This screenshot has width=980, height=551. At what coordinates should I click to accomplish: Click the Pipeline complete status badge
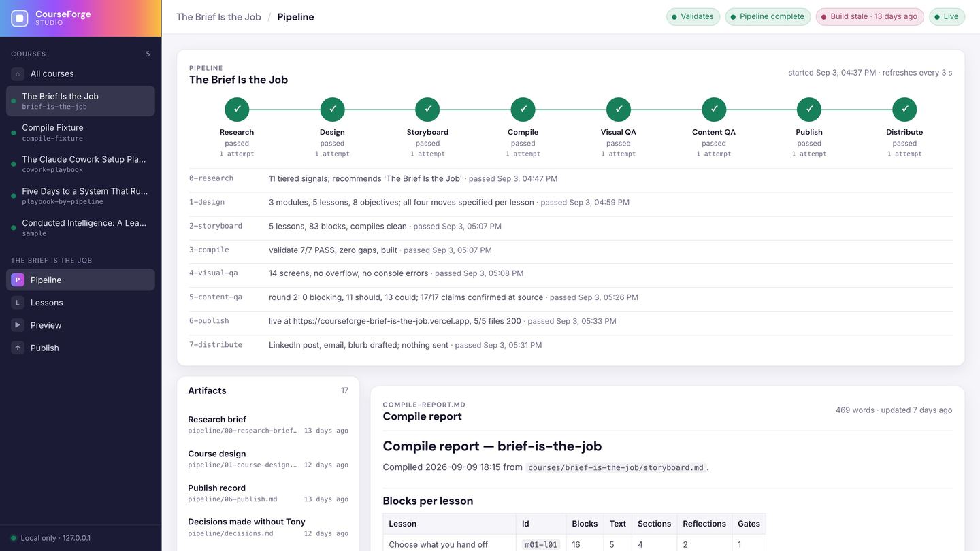click(x=767, y=17)
